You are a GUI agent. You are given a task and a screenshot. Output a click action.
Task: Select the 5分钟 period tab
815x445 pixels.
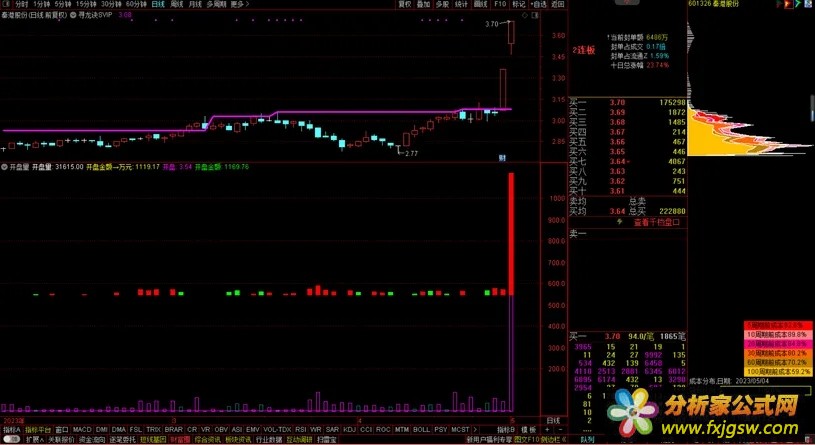(63, 4)
